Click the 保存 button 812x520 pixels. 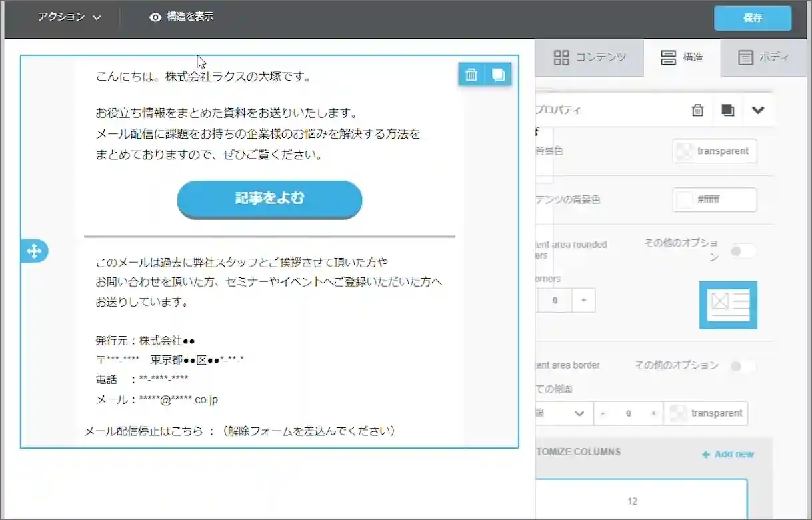(753, 18)
